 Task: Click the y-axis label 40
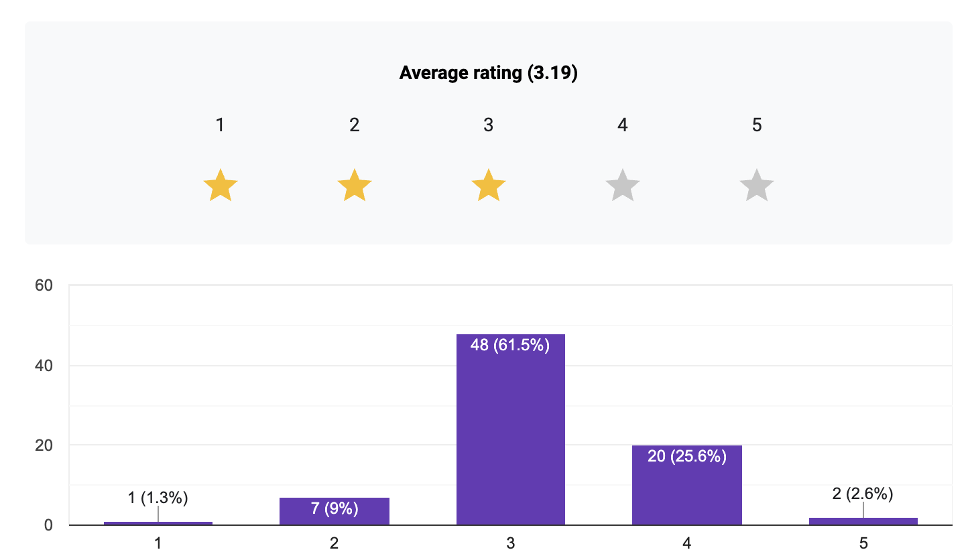pyautogui.click(x=44, y=366)
